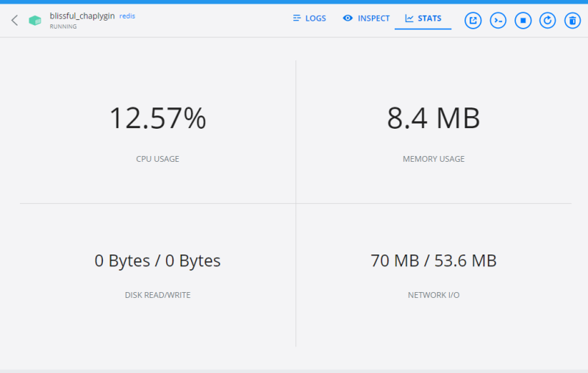Image resolution: width=588 pixels, height=373 pixels.
Task: Select the Stats tab
Action: coord(423,18)
